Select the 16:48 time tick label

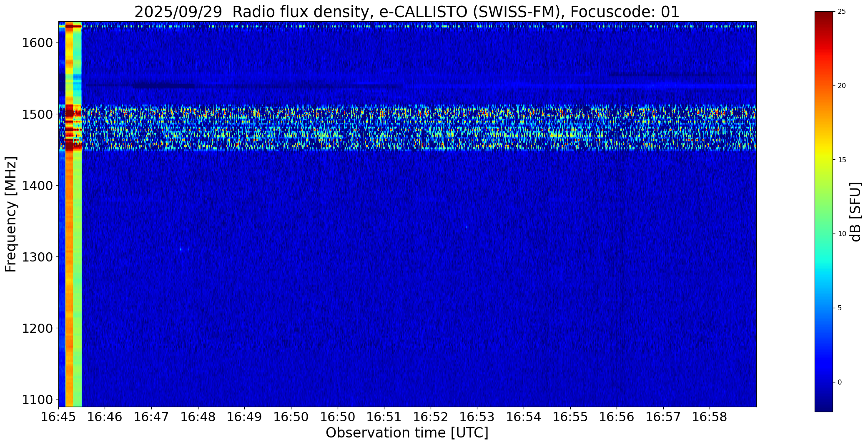click(198, 417)
